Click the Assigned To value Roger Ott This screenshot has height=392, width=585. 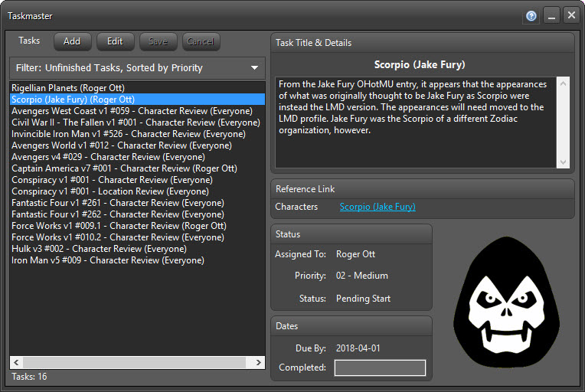[x=355, y=254]
